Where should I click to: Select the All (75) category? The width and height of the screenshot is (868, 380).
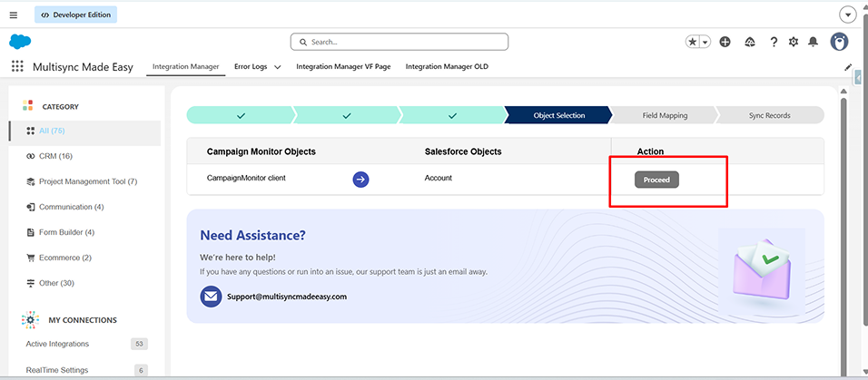point(84,132)
